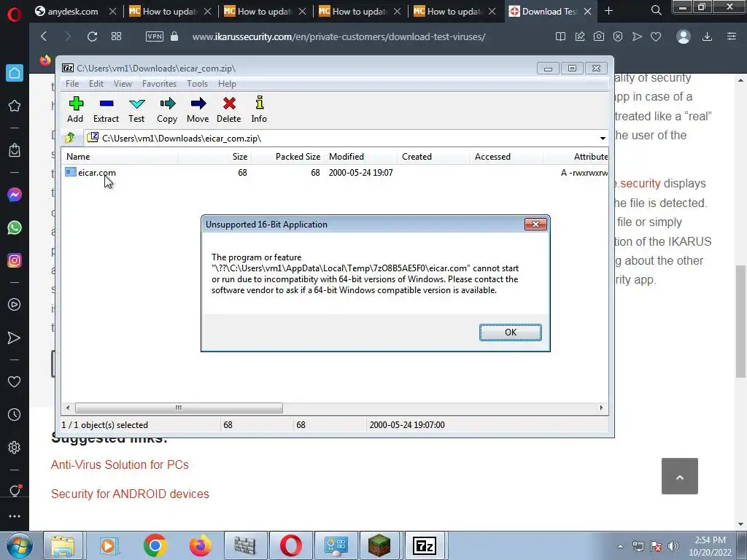Open Firefox from the taskbar

click(200, 545)
